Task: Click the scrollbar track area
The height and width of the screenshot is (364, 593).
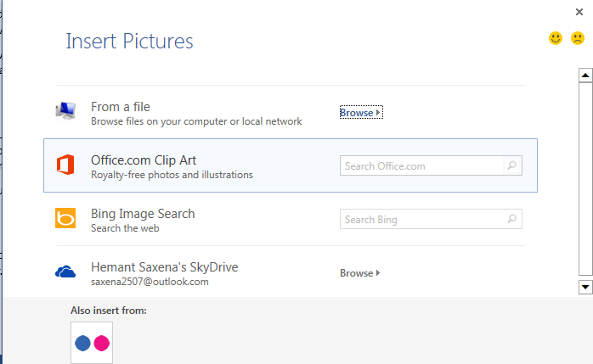Action: point(585,180)
